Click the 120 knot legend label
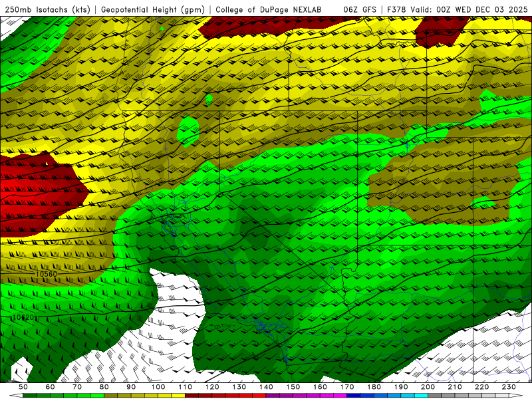532x399 pixels. 212,387
